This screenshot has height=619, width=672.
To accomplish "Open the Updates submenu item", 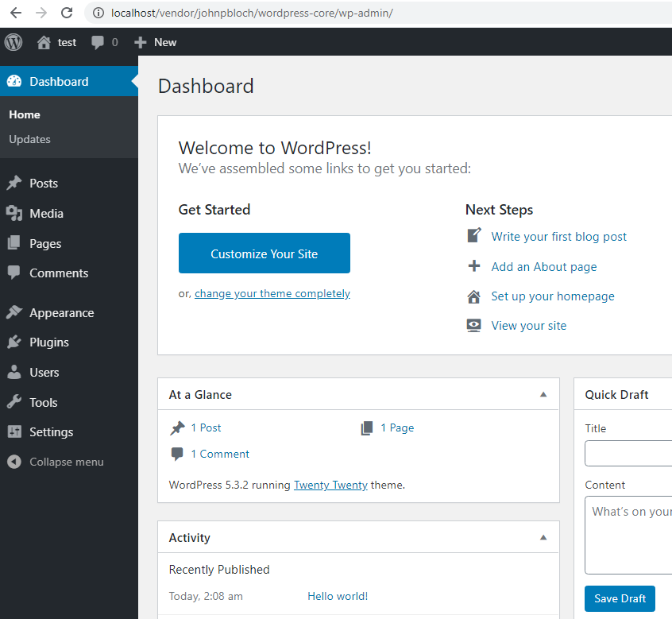I will (x=29, y=140).
